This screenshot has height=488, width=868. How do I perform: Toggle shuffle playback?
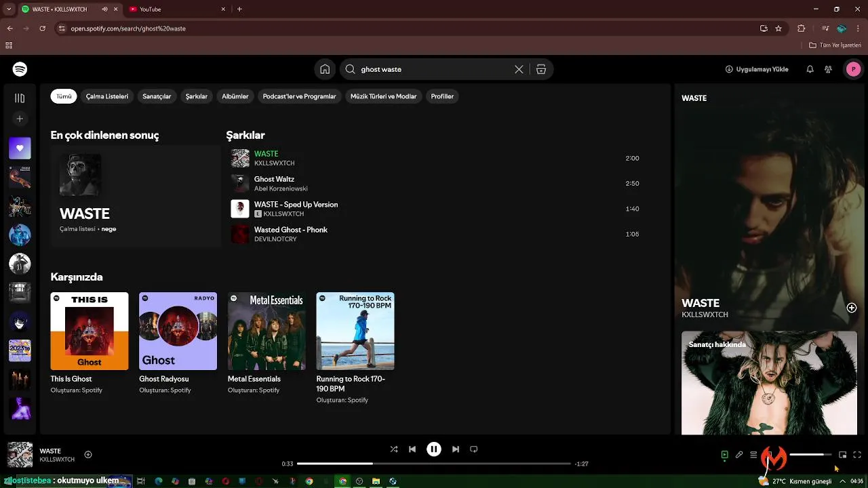coord(394,449)
